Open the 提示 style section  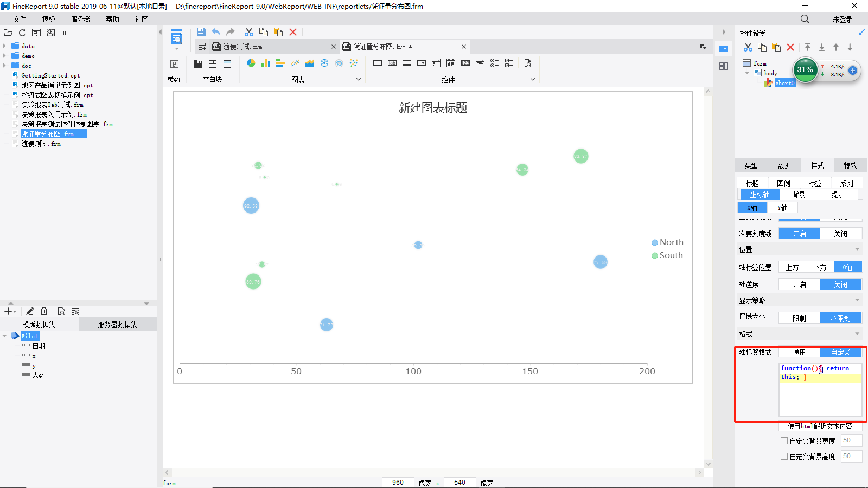838,195
